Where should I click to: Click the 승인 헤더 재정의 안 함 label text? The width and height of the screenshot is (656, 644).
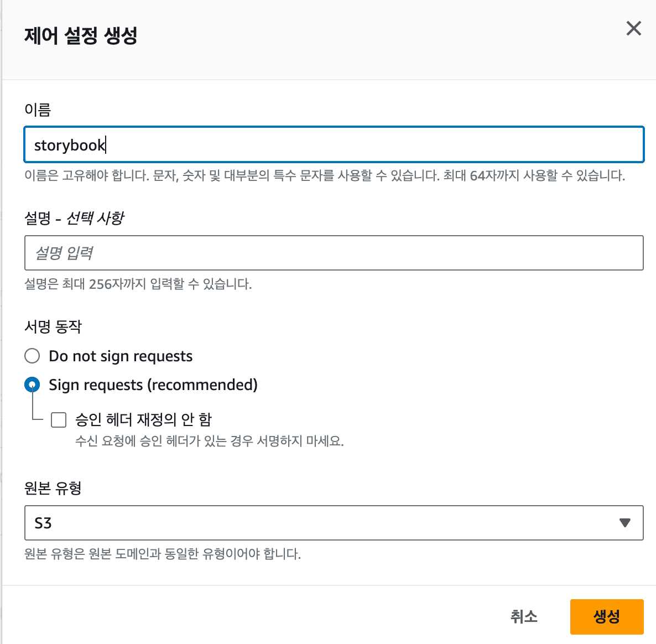(143, 419)
